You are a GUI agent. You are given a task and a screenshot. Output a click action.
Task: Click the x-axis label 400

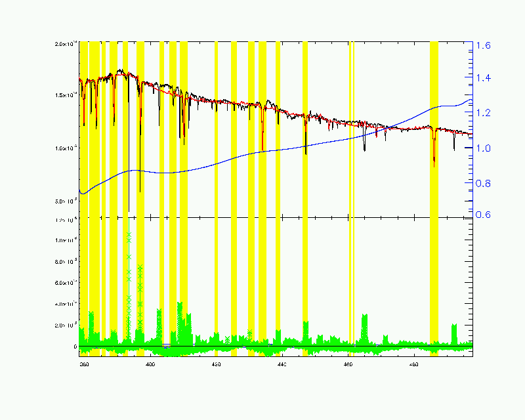[150, 364]
